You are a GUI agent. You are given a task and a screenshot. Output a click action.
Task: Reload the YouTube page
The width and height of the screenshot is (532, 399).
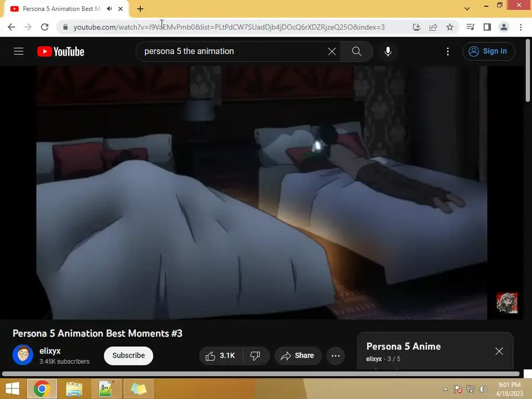coord(45,27)
